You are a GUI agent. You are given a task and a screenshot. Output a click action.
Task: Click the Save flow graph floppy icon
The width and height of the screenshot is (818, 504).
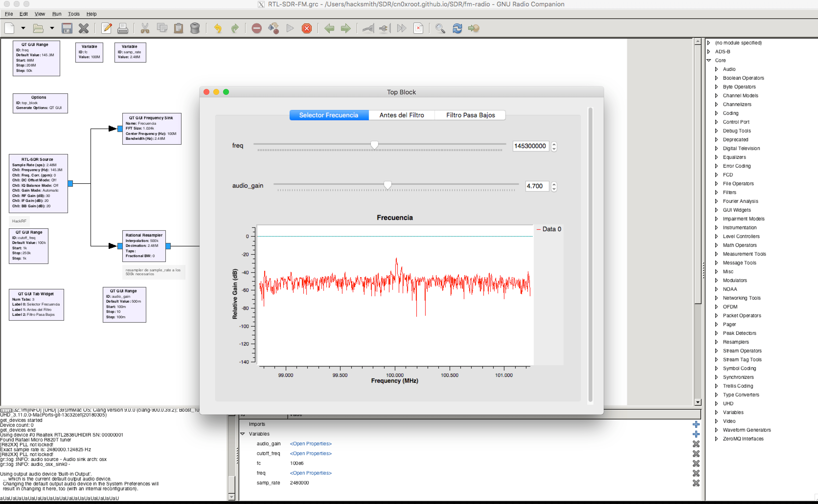[x=67, y=28]
